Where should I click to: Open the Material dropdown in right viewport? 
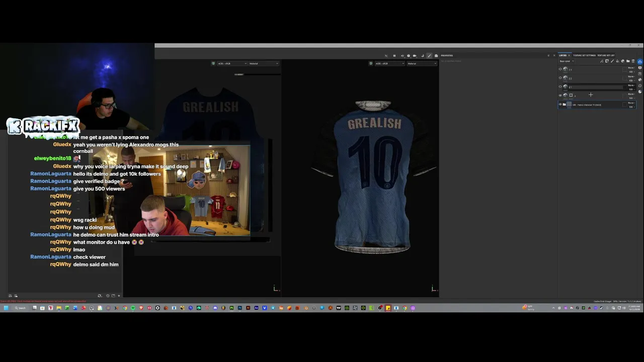click(422, 63)
